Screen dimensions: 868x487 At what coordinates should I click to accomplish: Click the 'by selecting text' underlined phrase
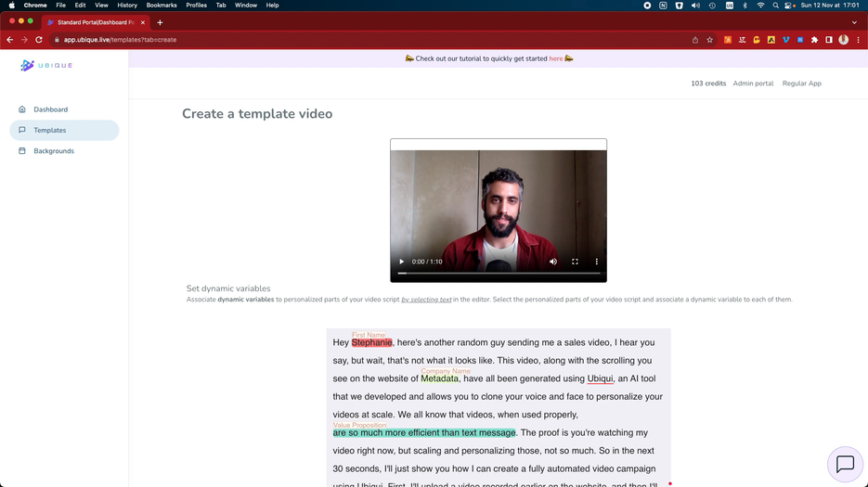[x=426, y=300]
